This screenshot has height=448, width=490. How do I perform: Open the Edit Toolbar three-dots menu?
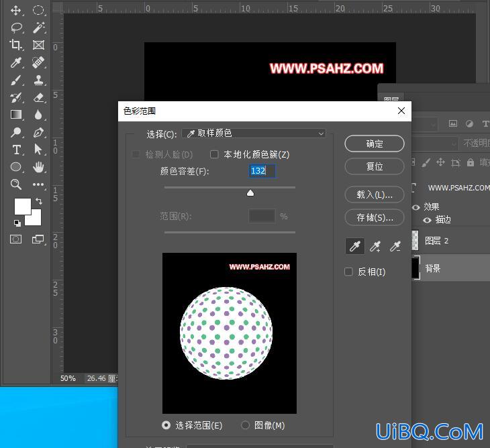coord(38,184)
